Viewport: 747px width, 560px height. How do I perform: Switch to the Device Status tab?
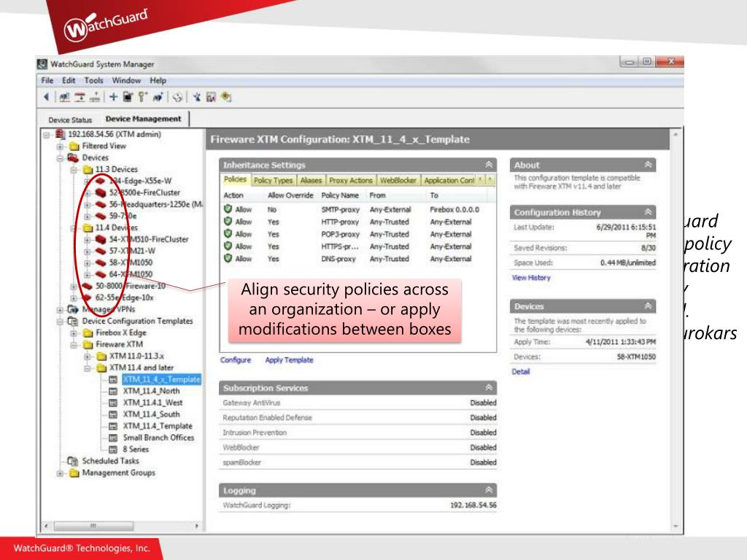coord(70,120)
